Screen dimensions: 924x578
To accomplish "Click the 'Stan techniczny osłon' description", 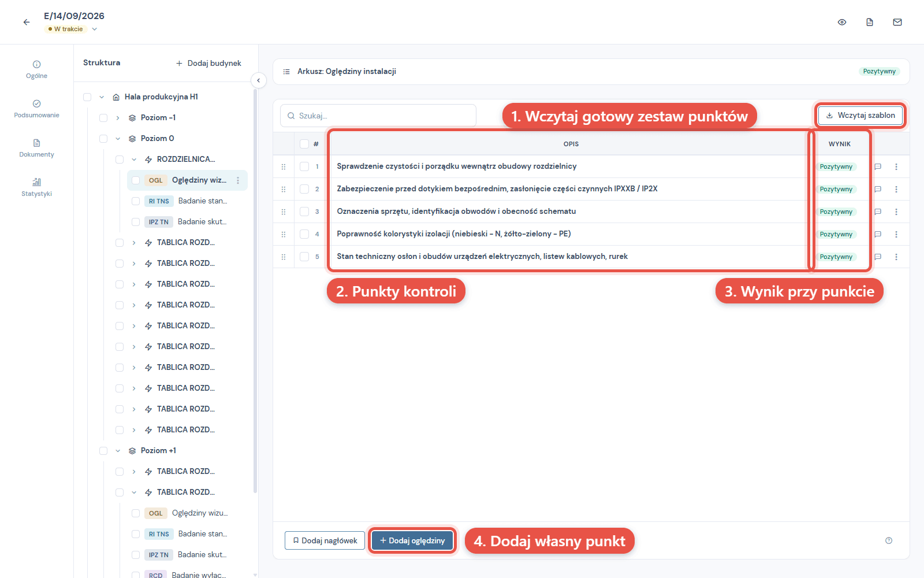I will 482,257.
